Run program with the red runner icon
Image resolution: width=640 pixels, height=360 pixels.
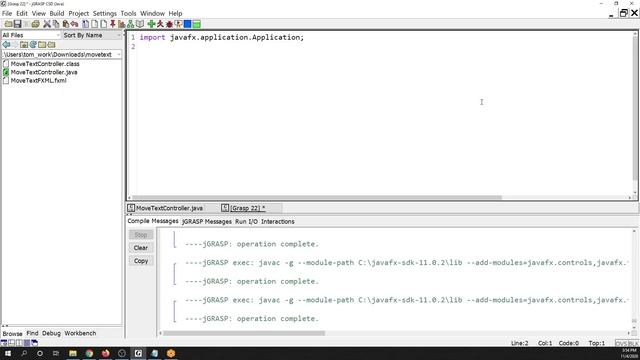(160, 24)
